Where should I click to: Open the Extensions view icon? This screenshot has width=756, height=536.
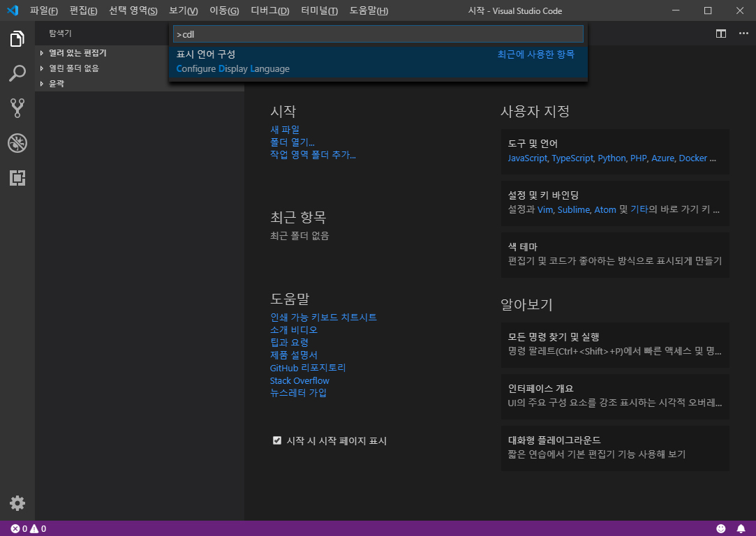point(17,178)
